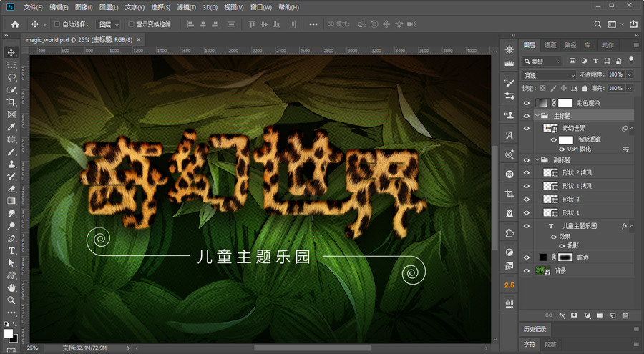Image resolution: width=644 pixels, height=354 pixels.
Task: Hide the 形状 2 拷贝 layer
Action: pos(527,173)
